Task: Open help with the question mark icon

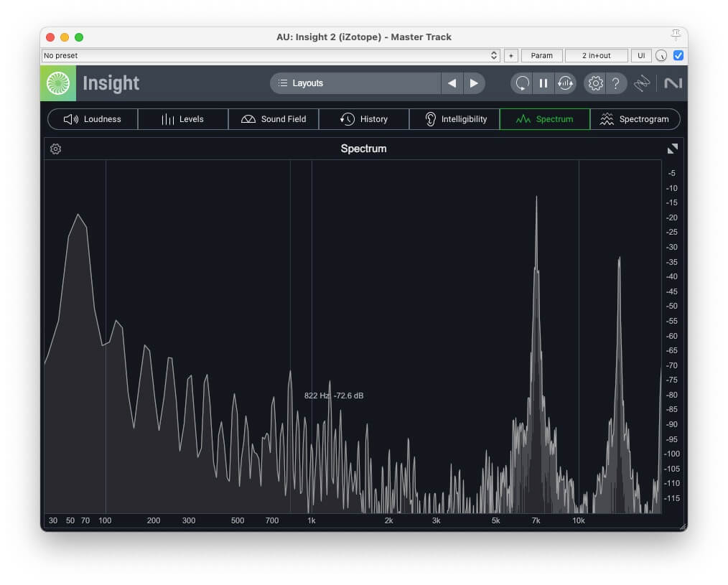Action: coord(615,83)
